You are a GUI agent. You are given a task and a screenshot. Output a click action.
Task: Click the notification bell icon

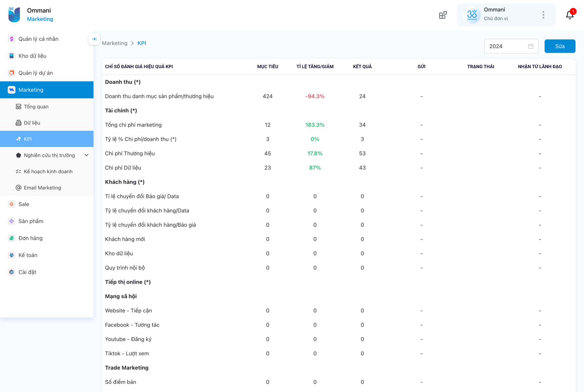click(x=570, y=15)
